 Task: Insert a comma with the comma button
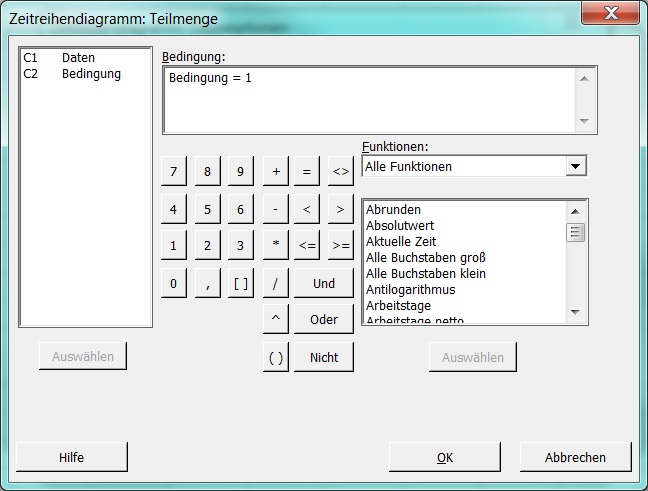207,283
